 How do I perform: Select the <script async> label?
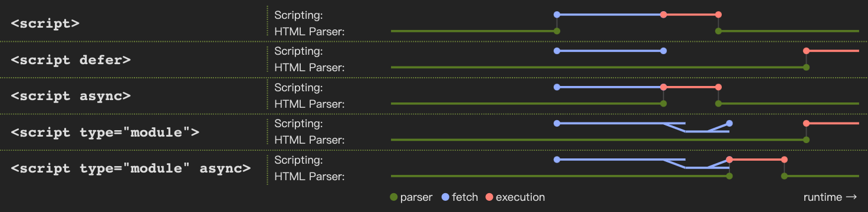click(x=71, y=96)
